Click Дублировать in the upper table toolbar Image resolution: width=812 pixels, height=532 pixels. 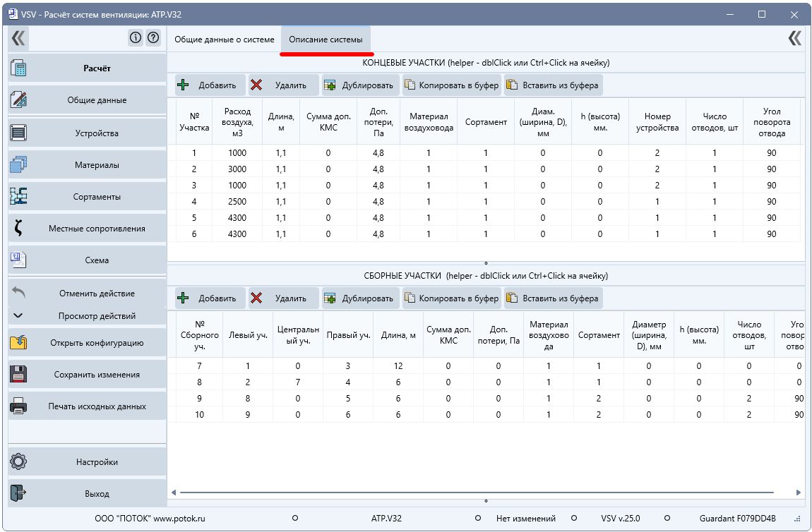[360, 85]
